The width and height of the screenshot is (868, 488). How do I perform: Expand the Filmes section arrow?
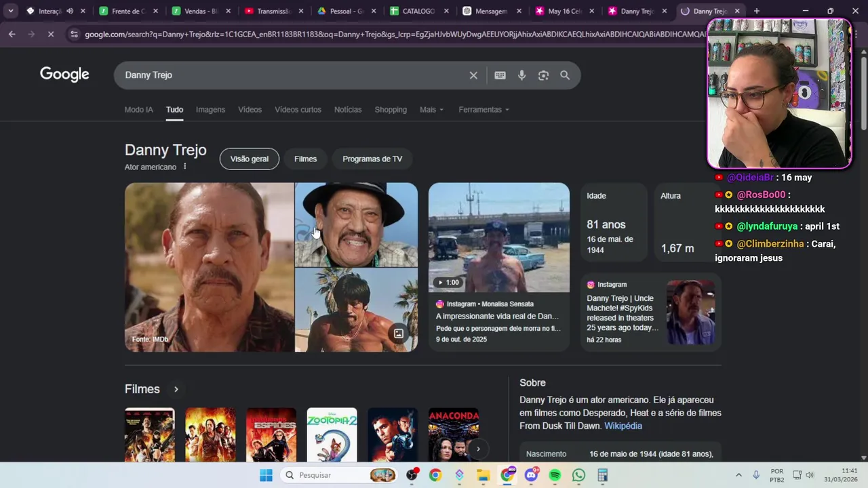pos(176,389)
